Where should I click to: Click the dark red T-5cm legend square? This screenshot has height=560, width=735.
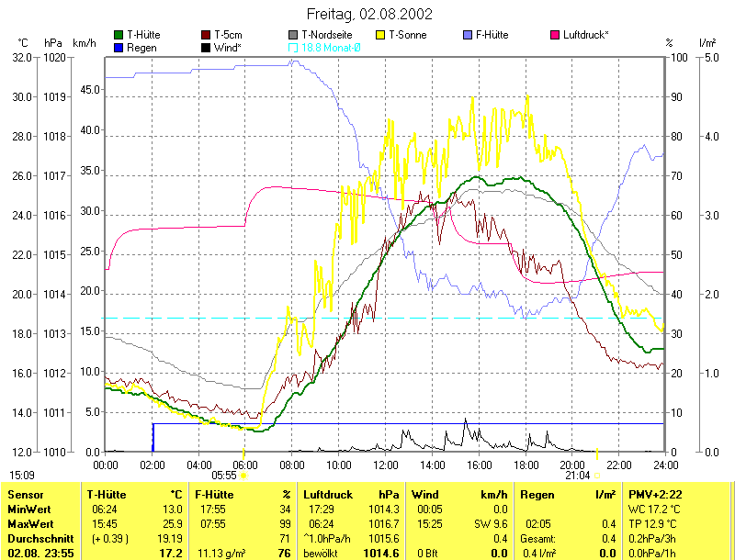pos(206,35)
